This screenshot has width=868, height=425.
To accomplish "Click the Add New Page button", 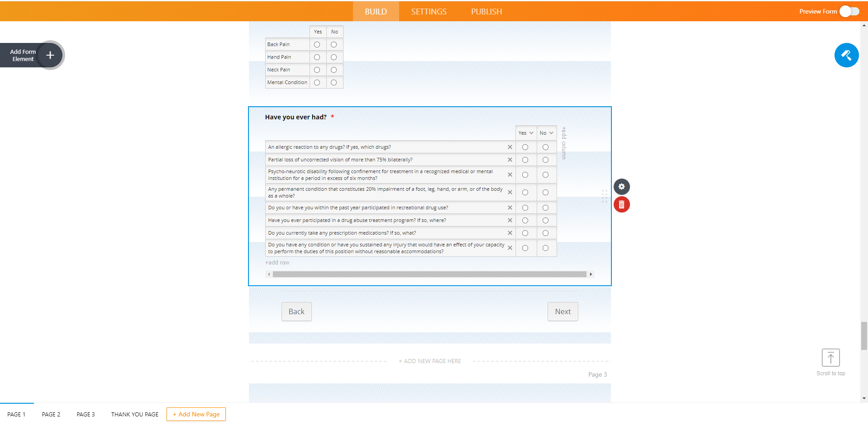I will [196, 414].
